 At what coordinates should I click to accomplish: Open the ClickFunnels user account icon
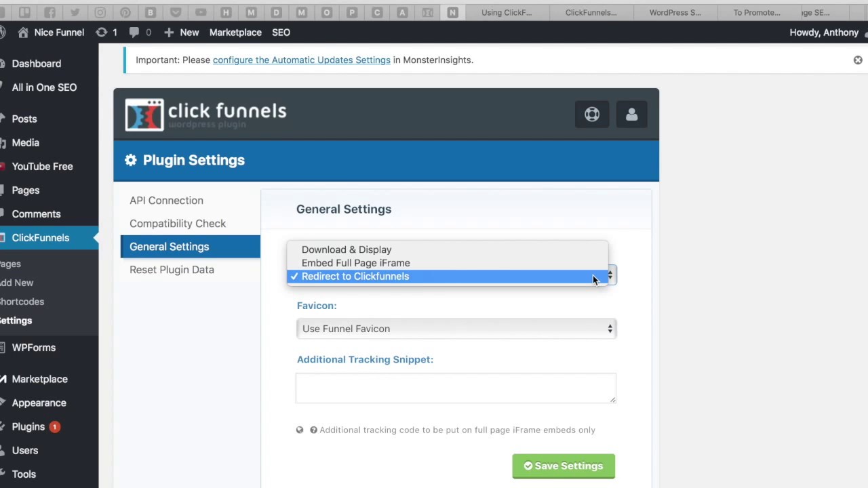(x=631, y=115)
